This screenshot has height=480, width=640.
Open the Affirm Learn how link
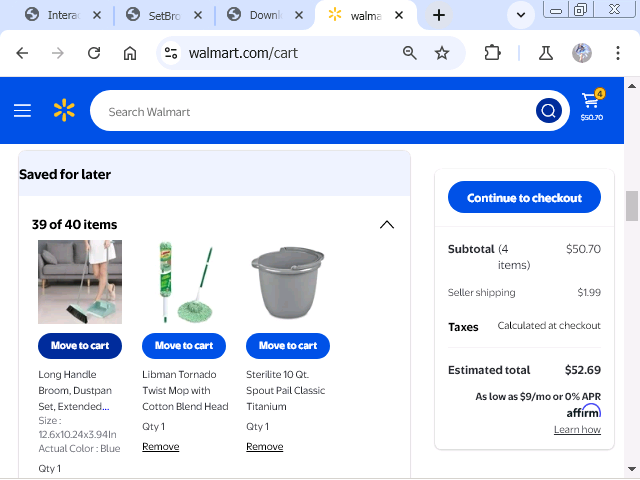pos(577,429)
